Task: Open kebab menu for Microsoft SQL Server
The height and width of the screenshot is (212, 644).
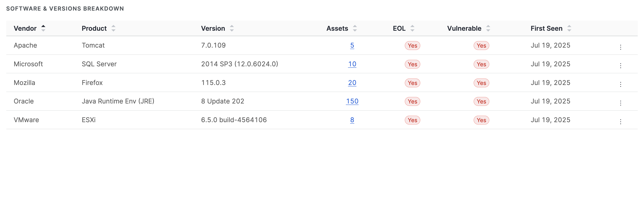Action: click(x=620, y=65)
